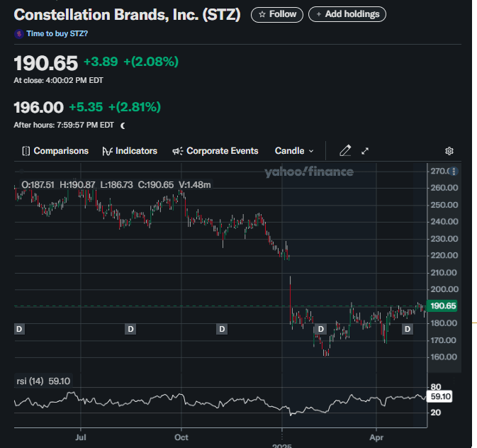The image size is (477, 448).
Task: Click the first dividend D marker
Action: pos(19,329)
